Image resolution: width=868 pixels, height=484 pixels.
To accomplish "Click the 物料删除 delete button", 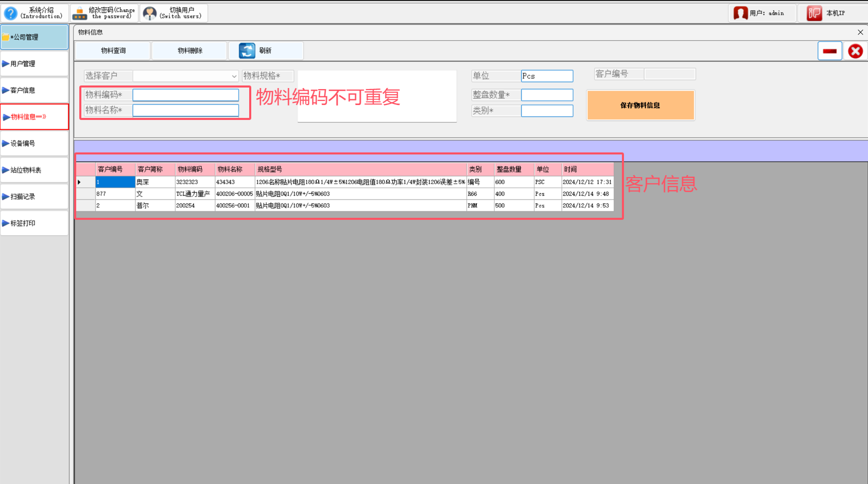I will [189, 50].
